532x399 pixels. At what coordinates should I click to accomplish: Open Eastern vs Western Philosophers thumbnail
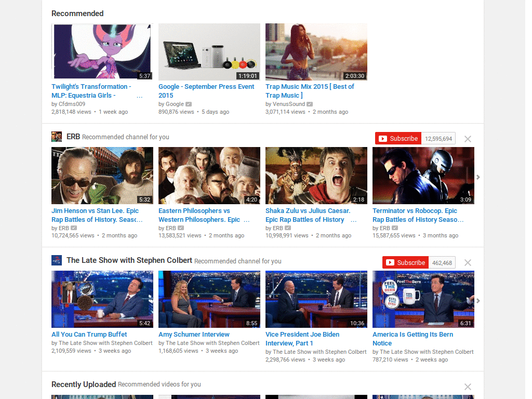click(x=209, y=176)
